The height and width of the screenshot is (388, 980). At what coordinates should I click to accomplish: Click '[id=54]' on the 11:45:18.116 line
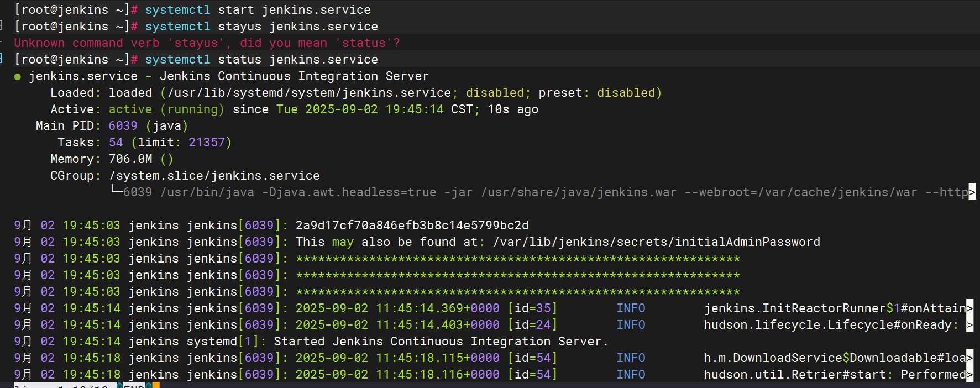coord(532,375)
